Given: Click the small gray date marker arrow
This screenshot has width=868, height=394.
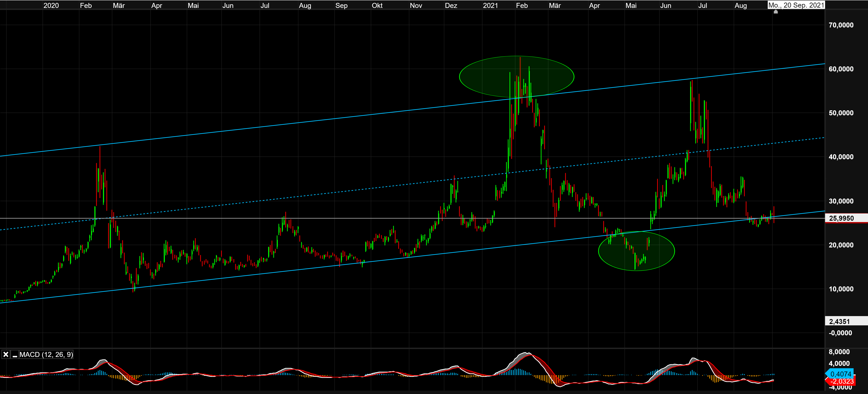Looking at the screenshot, I should [776, 12].
